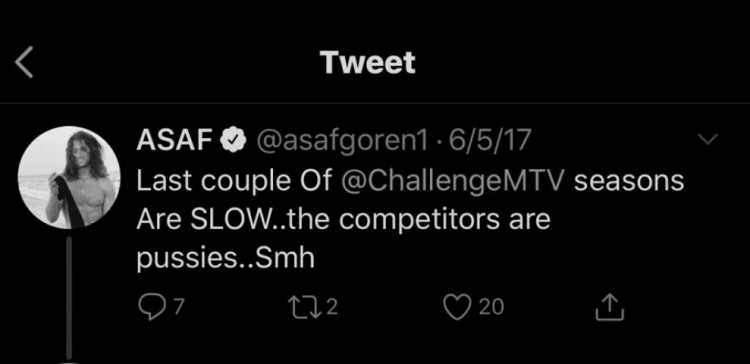Click the reply count 7
This screenshot has height=364, width=750.
178,307
